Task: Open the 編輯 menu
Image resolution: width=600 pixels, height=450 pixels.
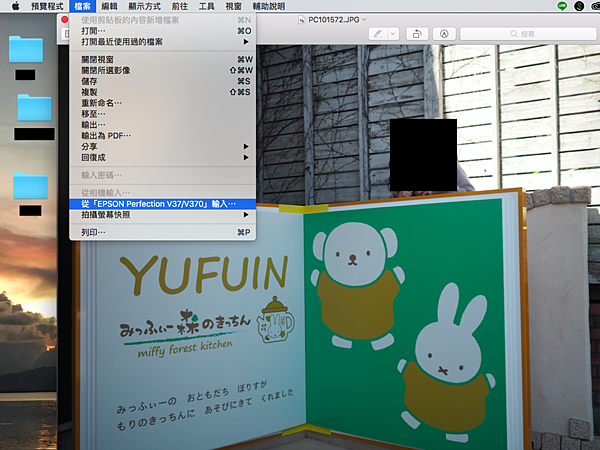Action: (109, 6)
